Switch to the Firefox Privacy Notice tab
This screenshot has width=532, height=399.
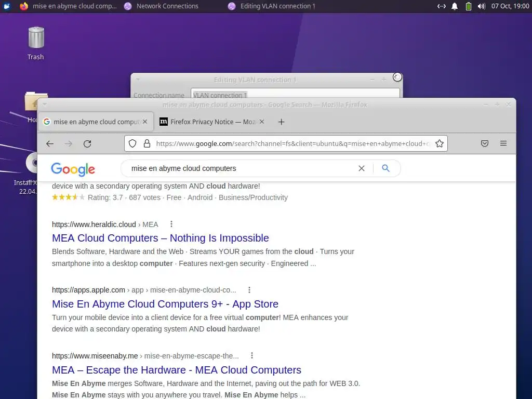tap(212, 122)
